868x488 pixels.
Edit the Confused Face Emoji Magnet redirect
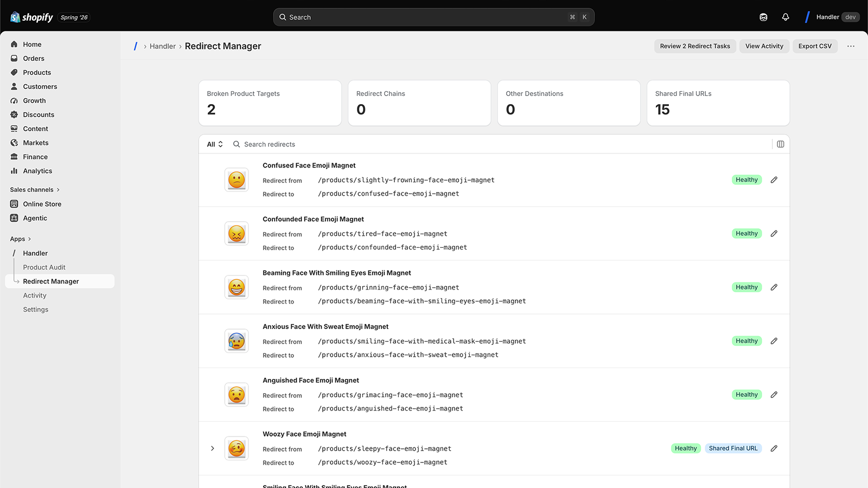click(x=774, y=180)
